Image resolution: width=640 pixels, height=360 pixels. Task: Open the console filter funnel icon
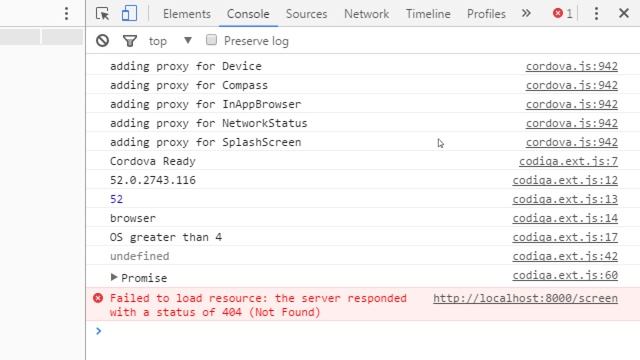(130, 41)
